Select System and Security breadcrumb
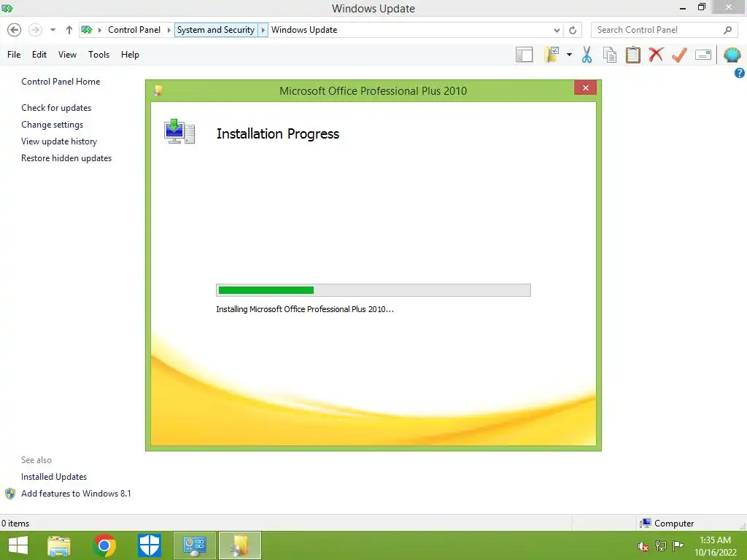 coord(216,30)
